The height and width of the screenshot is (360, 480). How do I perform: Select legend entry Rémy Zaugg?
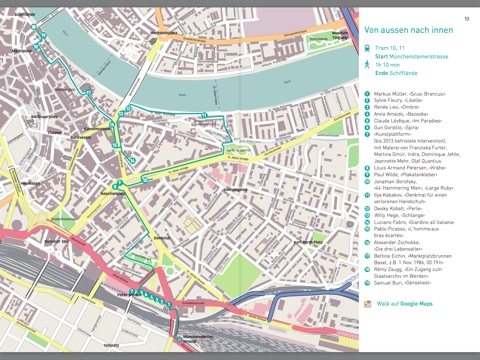pyautogui.click(x=403, y=273)
